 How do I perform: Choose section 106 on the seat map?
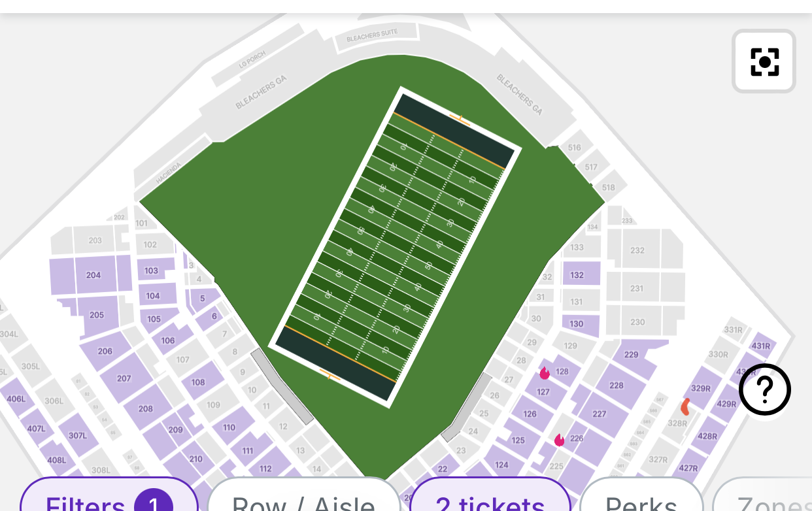coord(168,340)
